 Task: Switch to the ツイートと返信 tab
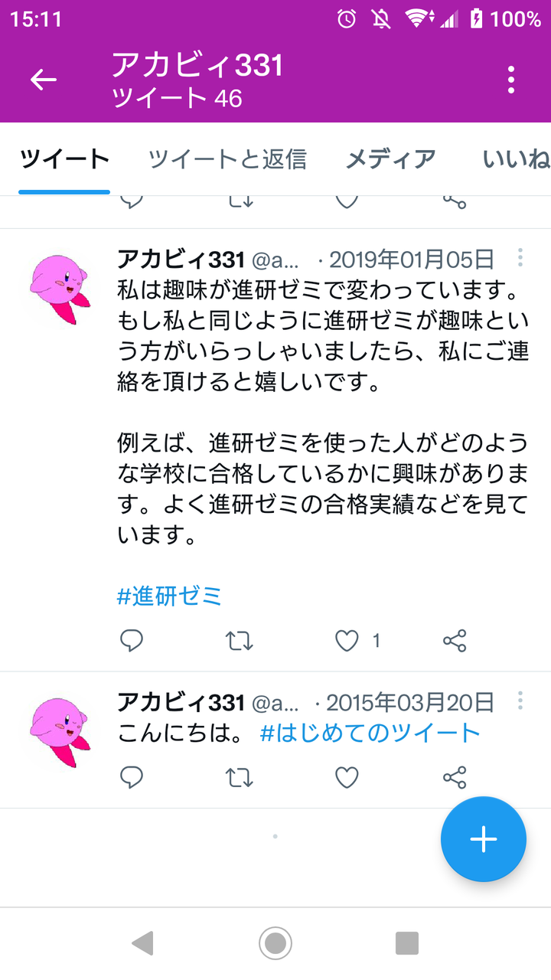click(x=227, y=159)
